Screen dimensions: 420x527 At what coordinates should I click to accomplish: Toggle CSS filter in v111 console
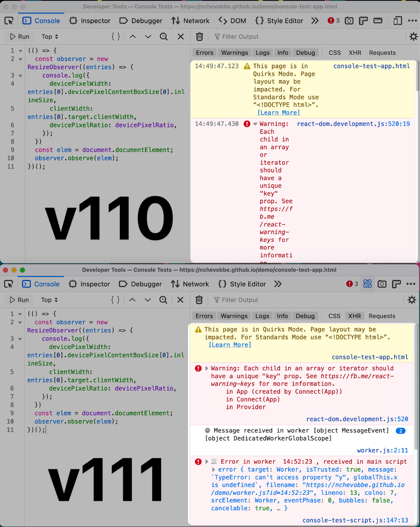click(x=334, y=316)
